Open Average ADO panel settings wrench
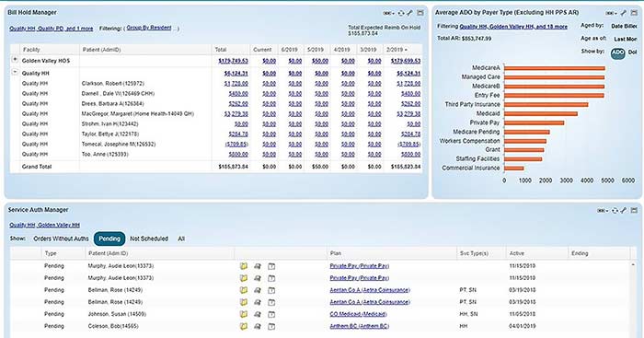Screen dimensions: 644x338 point(624,13)
